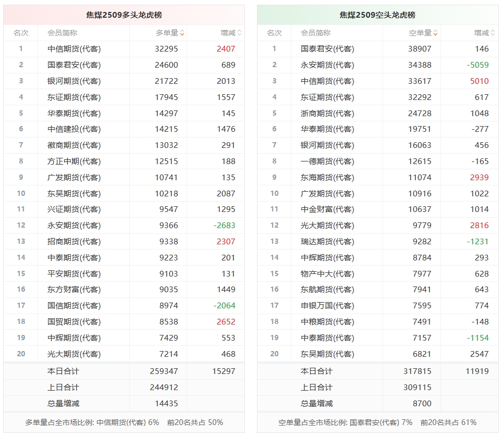504x437 pixels.
Task: Select 中信期货(代客) in long table rank 1
Action: click(x=74, y=49)
